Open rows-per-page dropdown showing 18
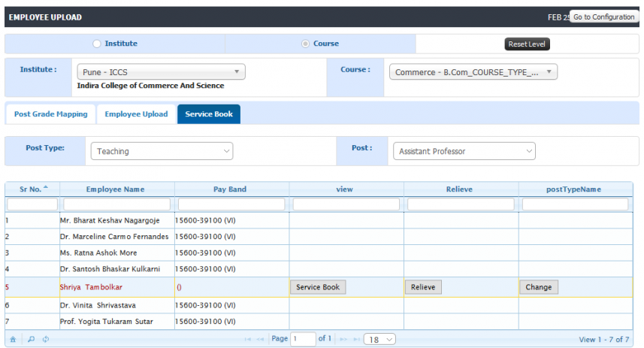 [379, 340]
